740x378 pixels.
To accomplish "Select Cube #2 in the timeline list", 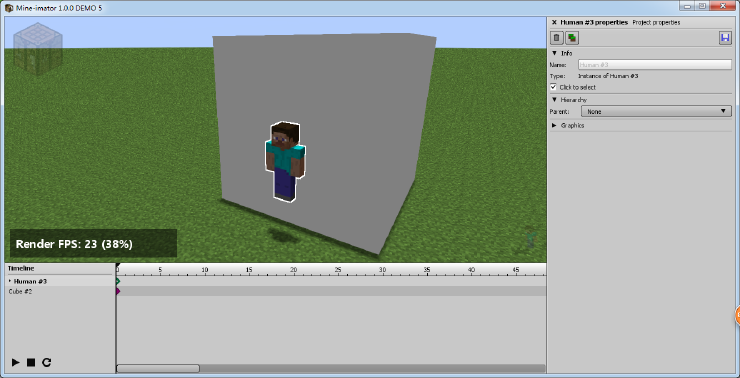I will (20, 292).
